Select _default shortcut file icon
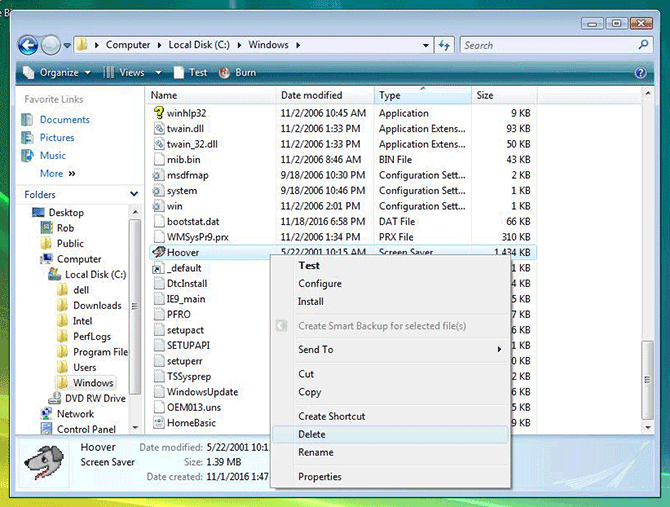 click(159, 268)
